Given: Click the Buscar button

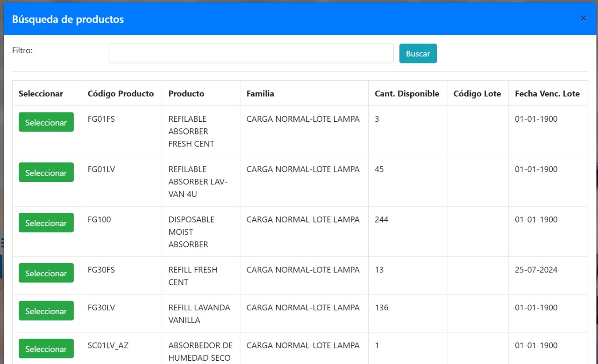Looking at the screenshot, I should 418,54.
